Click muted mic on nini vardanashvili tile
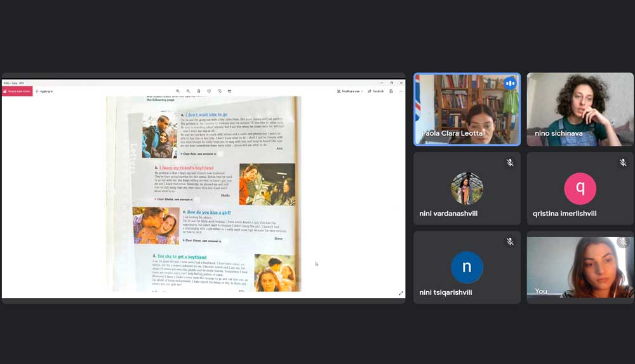635x364 pixels. click(509, 163)
